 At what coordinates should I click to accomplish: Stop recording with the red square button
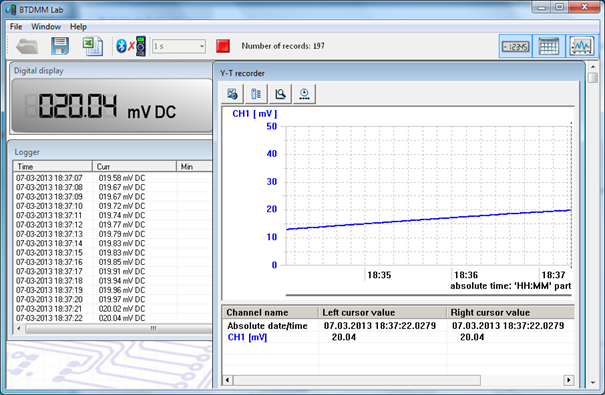223,46
